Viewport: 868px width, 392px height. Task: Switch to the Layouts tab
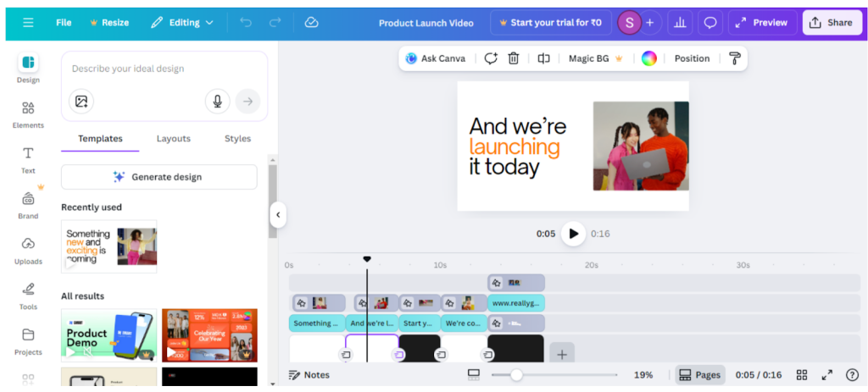173,139
